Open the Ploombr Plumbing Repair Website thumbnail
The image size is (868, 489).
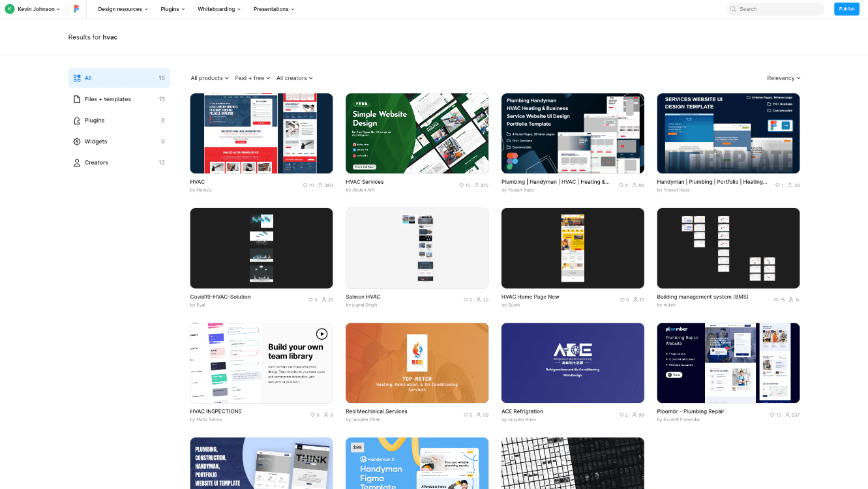click(x=728, y=363)
